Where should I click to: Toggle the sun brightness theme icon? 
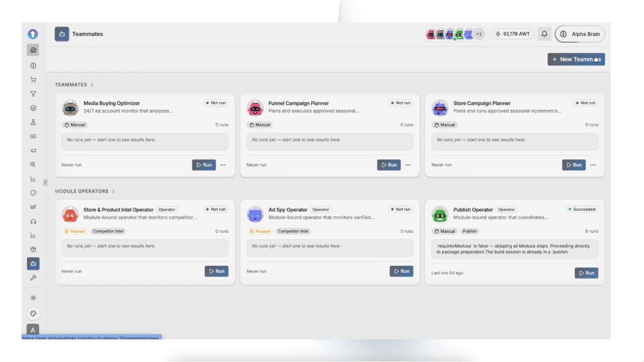click(x=33, y=298)
